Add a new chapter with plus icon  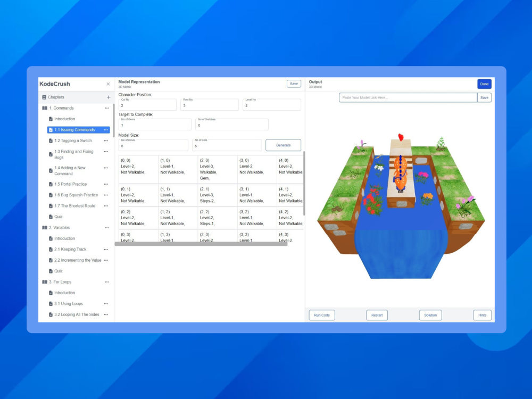[x=109, y=97]
